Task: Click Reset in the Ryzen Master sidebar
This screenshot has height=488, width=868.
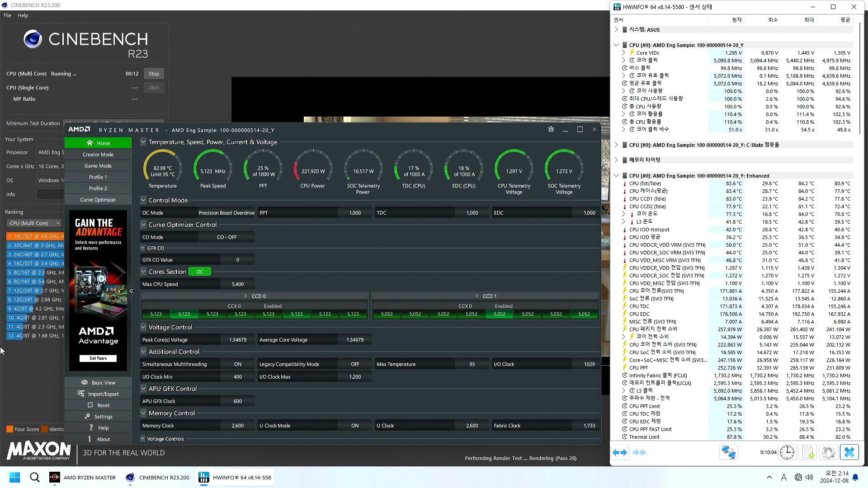Action: 98,405
